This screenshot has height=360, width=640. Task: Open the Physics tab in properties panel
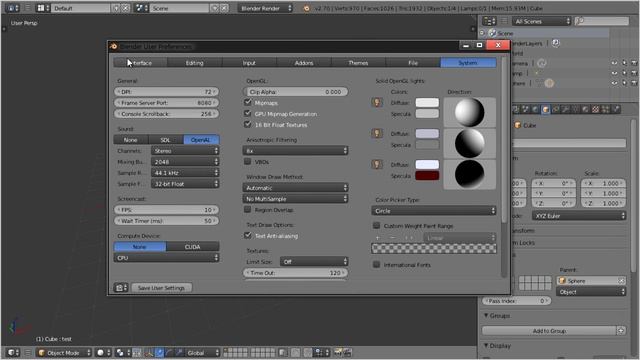[x=617, y=109]
